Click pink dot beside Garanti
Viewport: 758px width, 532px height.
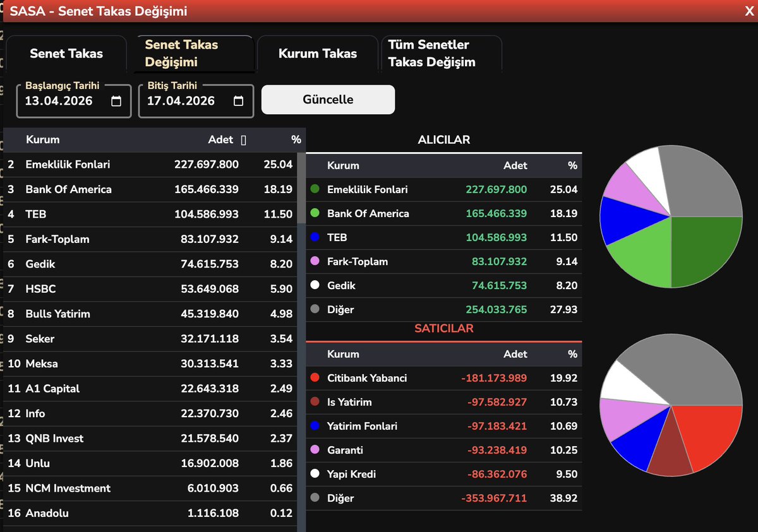(315, 450)
